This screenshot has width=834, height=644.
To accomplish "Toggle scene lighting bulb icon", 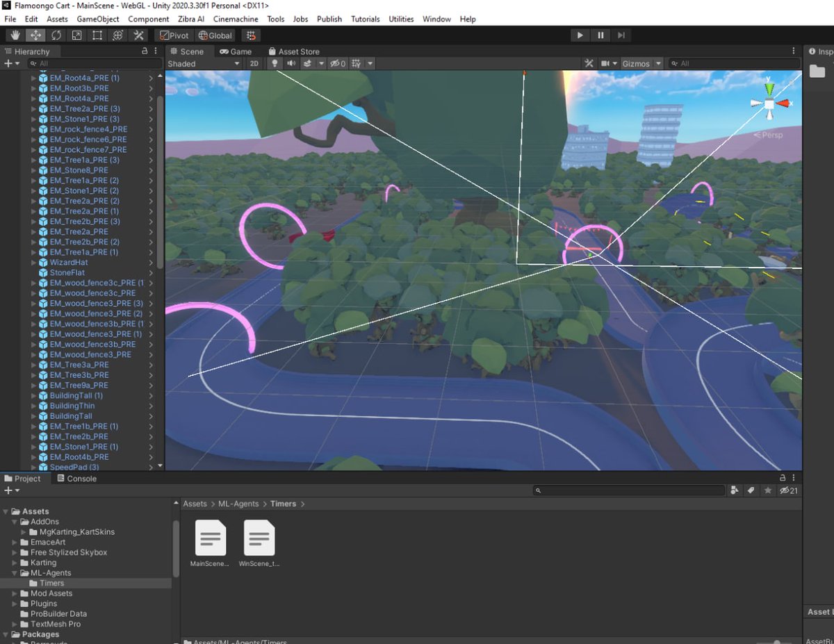I will click(x=275, y=63).
